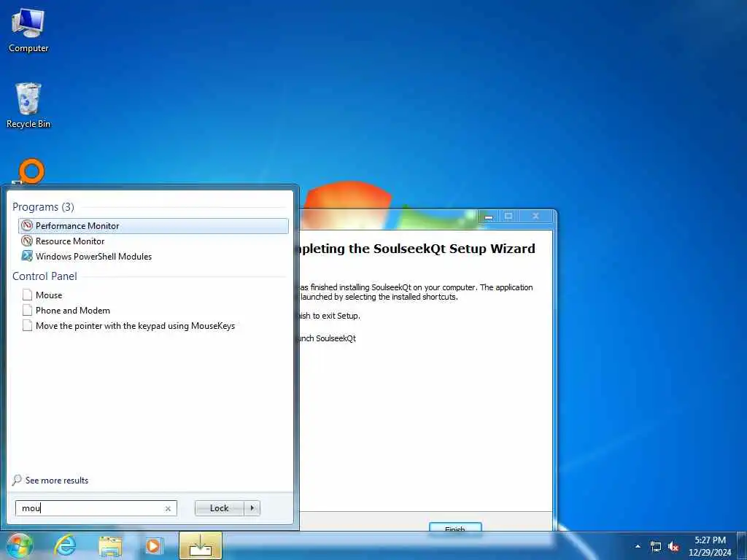Open Performance Monitor search result
This screenshot has height=560, width=747.
[x=153, y=226]
